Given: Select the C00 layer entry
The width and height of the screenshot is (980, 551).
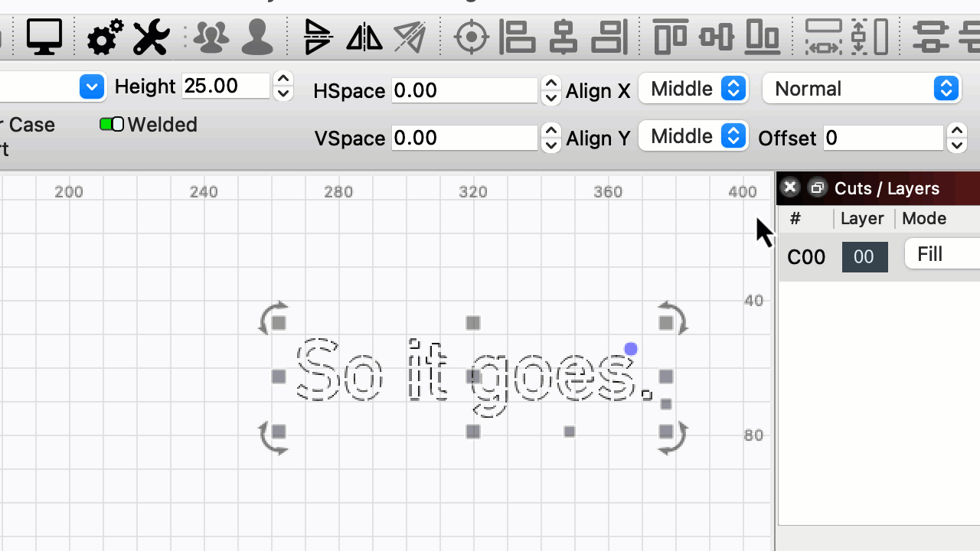Looking at the screenshot, I should point(806,257).
